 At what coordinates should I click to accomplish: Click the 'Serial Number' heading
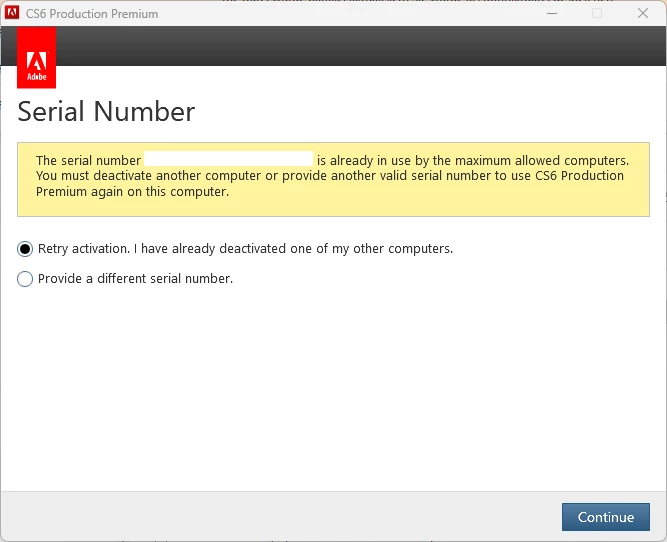(x=106, y=111)
